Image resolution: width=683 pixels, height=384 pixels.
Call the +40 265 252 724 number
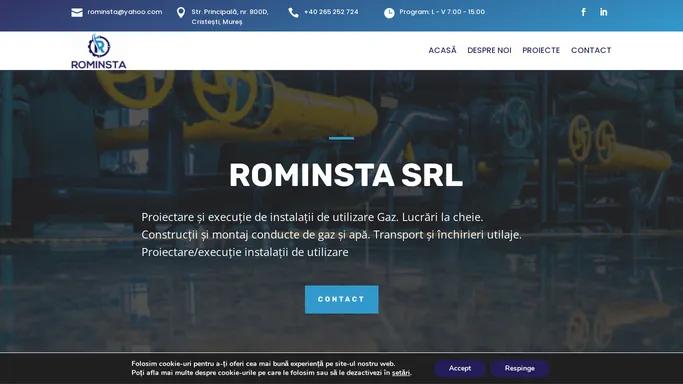(331, 12)
